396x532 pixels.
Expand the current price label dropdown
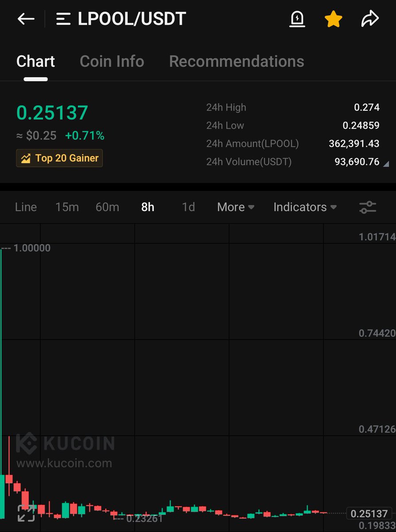pyautogui.click(x=369, y=513)
